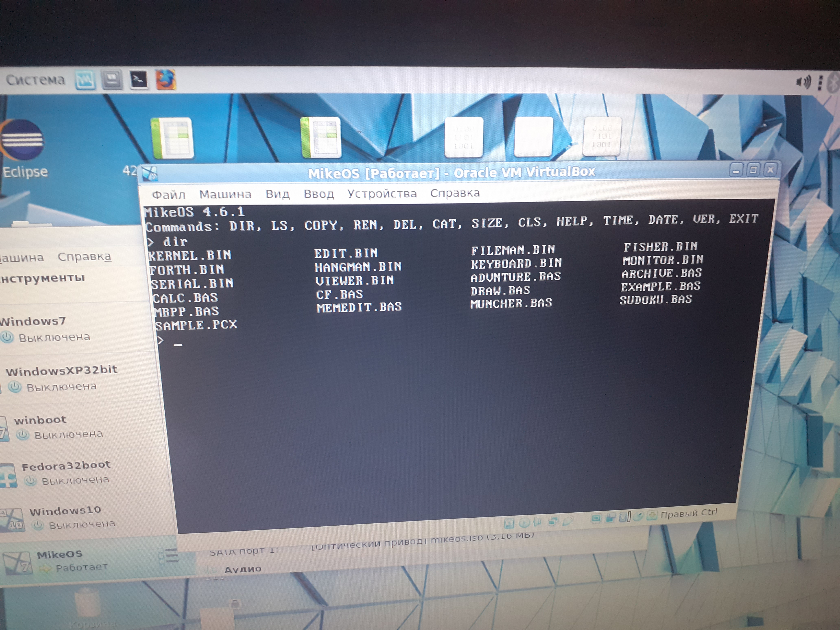Image resolution: width=840 pixels, height=630 pixels.
Task: Click FISHER.BIN in the terminal listing
Action: click(660, 247)
